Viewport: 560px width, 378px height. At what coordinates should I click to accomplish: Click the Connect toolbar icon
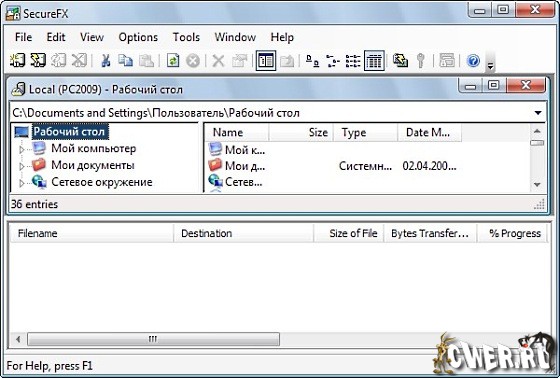[x=17, y=60]
